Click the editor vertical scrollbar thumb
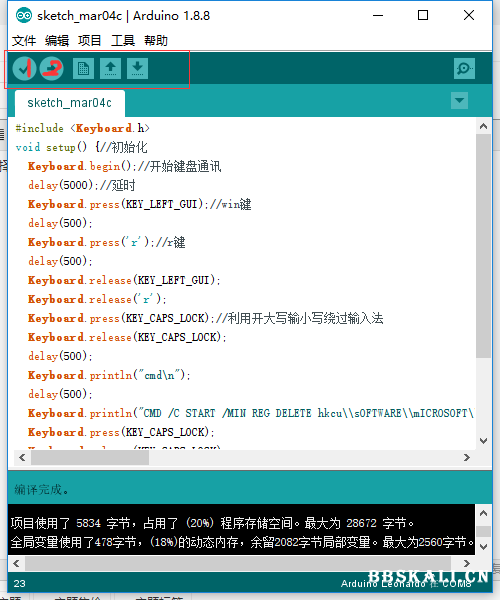The height and width of the screenshot is (600, 500). 484,246
